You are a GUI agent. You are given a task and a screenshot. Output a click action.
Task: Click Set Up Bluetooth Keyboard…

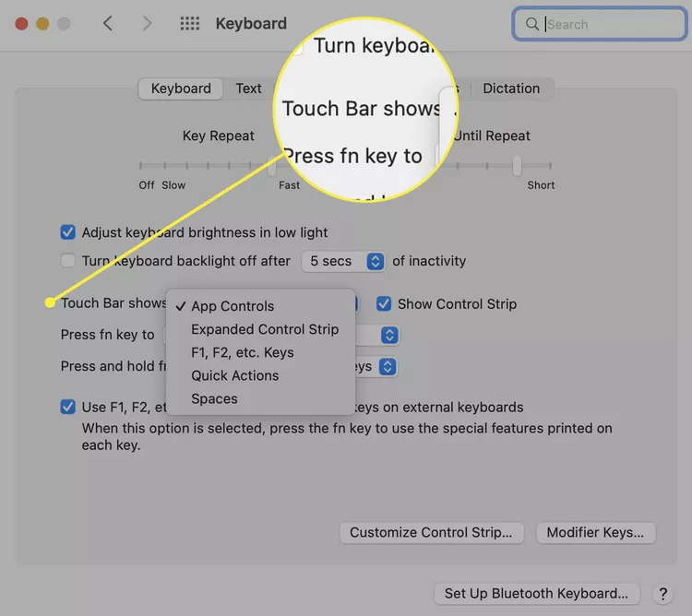click(x=536, y=594)
